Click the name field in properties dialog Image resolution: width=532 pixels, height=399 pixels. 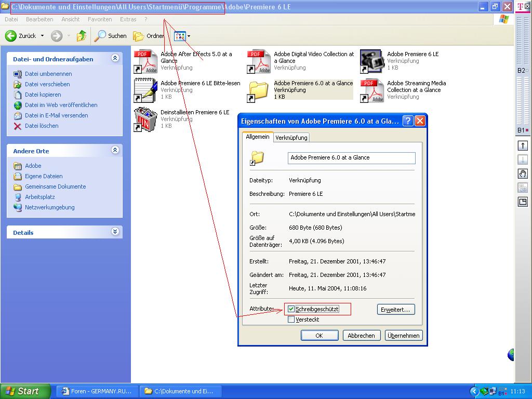pyautogui.click(x=352, y=158)
